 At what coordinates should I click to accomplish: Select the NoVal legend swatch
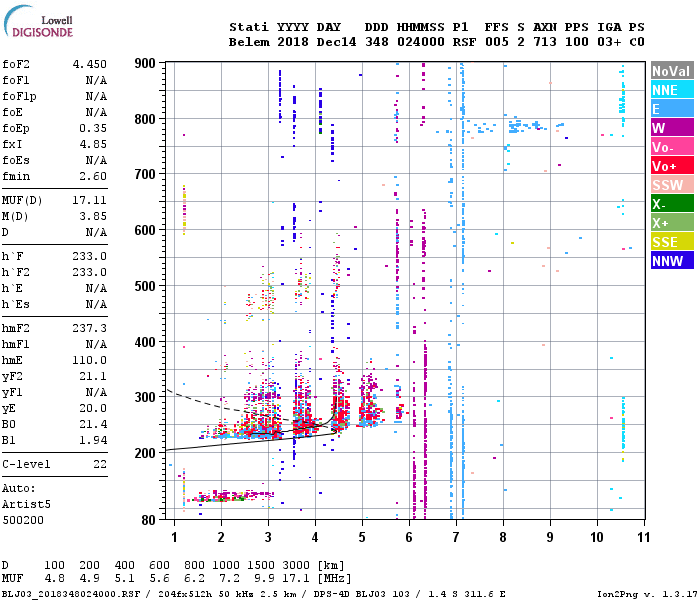tap(672, 71)
